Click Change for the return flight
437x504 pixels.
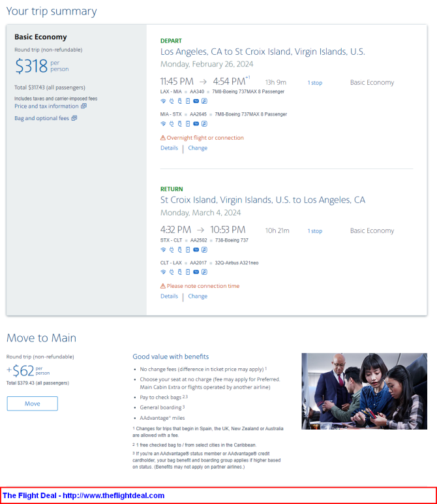pos(198,296)
